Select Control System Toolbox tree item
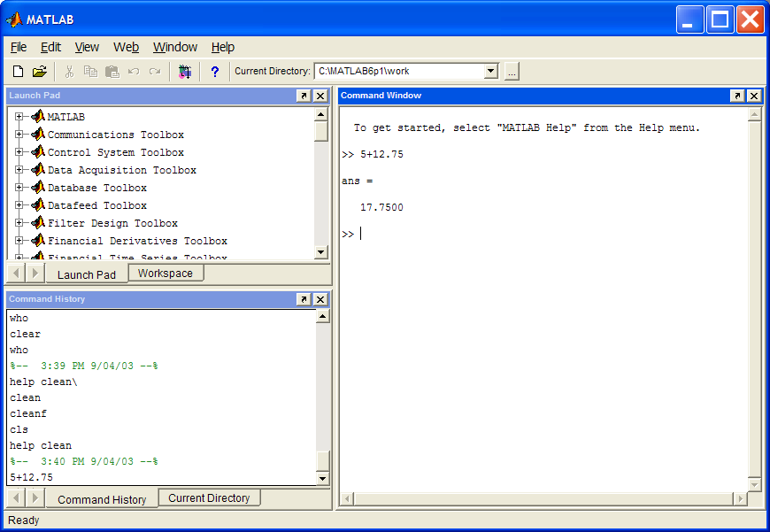Screen dimensions: 770x532 [115, 152]
